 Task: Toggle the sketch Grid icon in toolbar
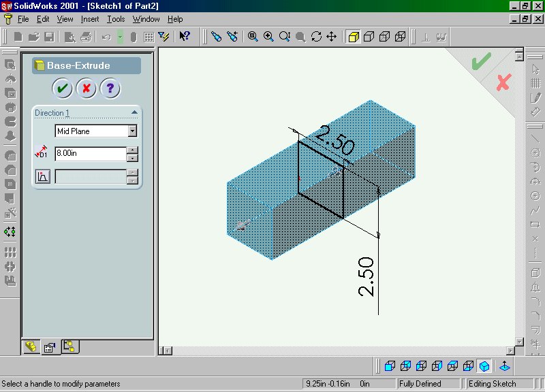tap(149, 37)
